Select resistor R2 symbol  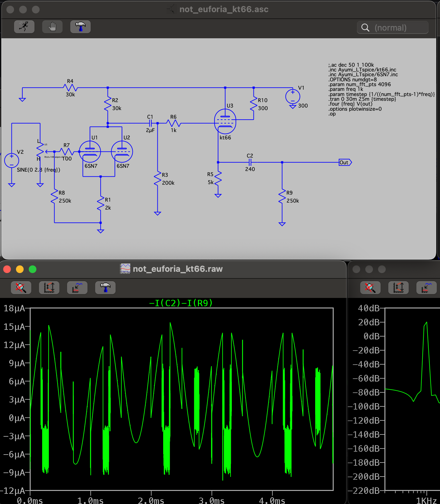108,104
